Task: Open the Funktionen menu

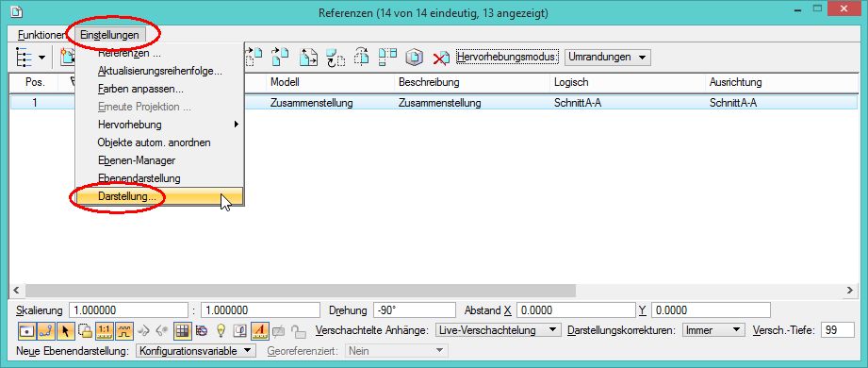Action: [x=41, y=35]
